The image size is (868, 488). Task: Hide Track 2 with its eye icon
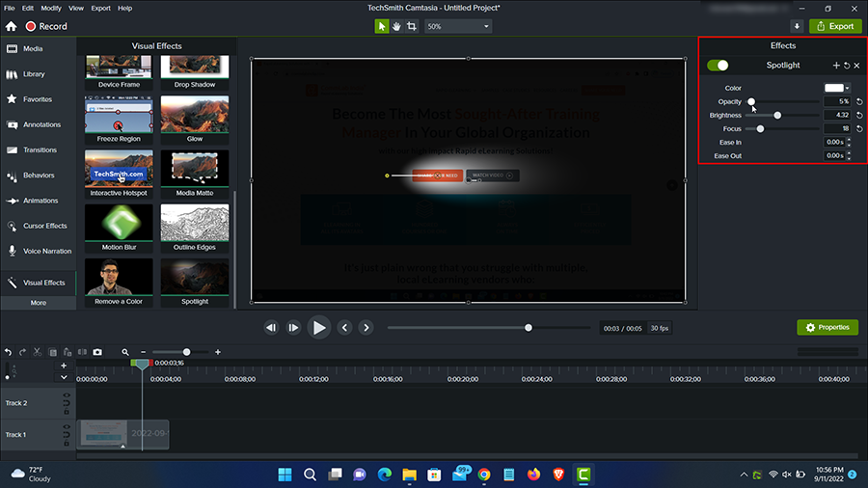(67, 395)
